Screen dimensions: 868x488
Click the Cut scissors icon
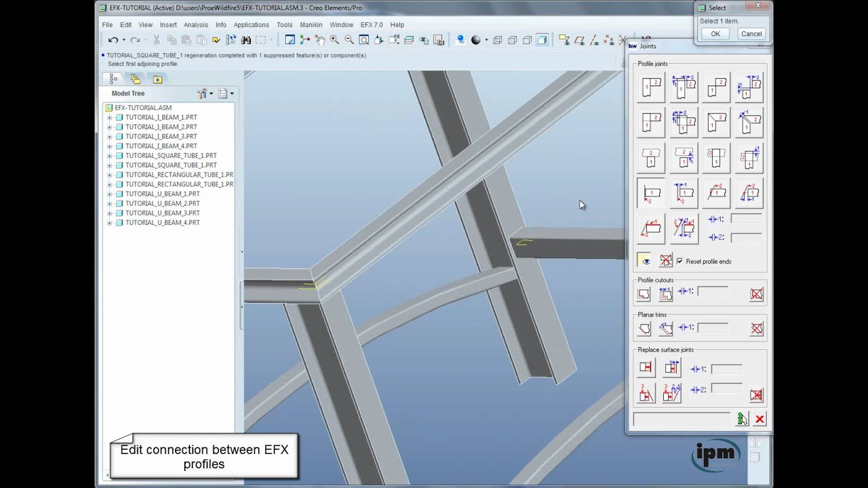[157, 40]
